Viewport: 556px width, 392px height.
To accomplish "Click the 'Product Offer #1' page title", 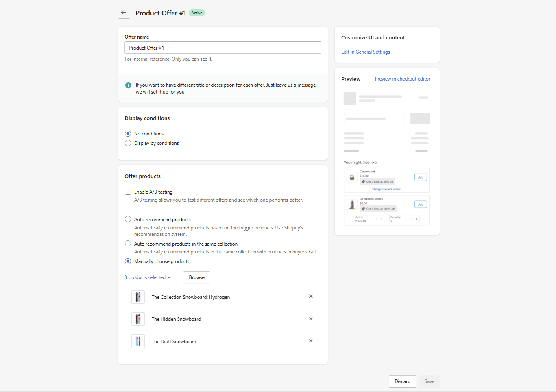I will (x=161, y=13).
